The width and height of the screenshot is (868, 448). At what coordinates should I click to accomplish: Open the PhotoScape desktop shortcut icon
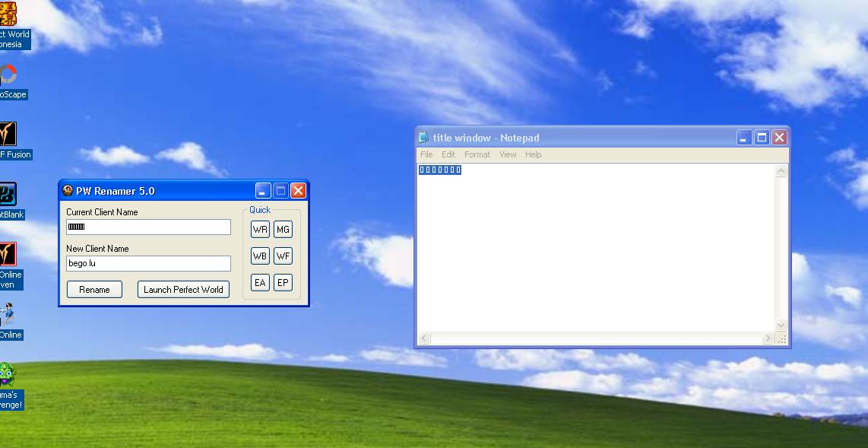(8, 75)
